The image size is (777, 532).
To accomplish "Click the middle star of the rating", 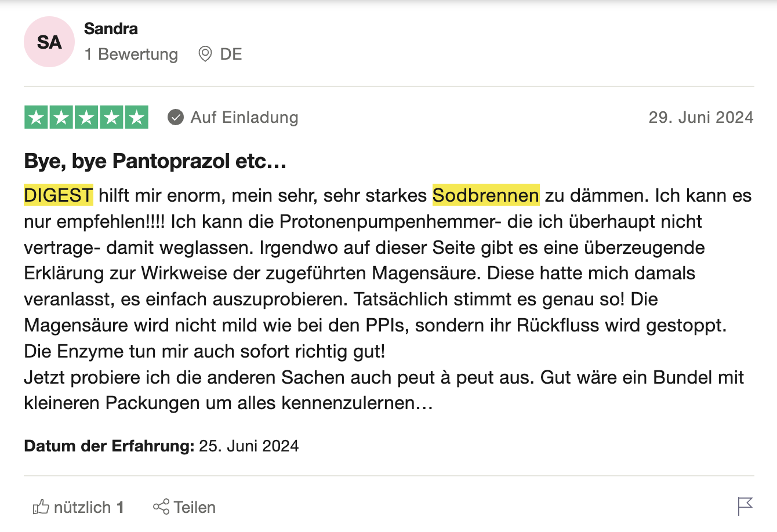I will (86, 118).
